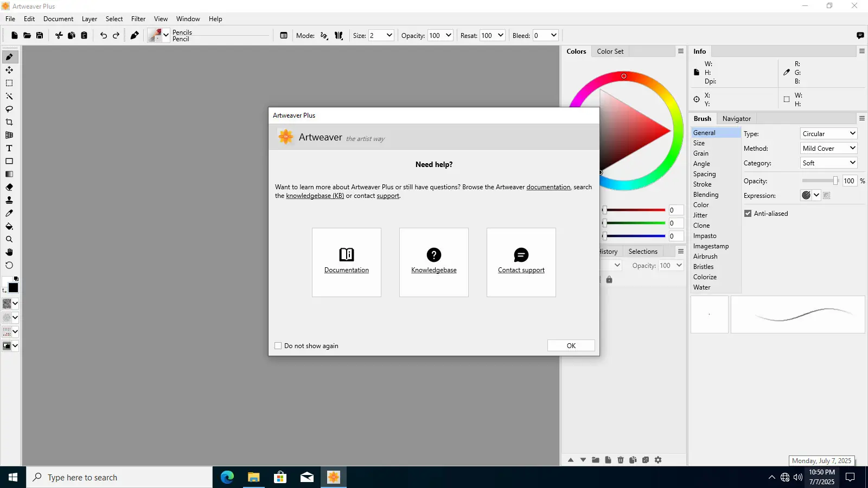Image resolution: width=868 pixels, height=488 pixels.
Task: Open the Window menu
Action: [x=188, y=19]
